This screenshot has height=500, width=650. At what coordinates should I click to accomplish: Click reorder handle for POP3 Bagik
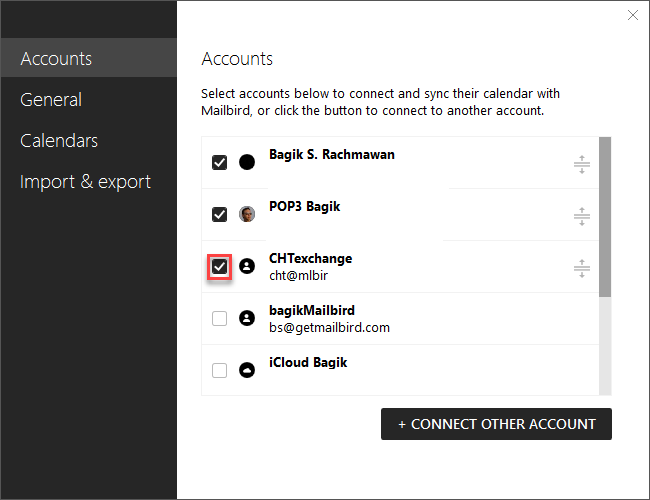[582, 216]
